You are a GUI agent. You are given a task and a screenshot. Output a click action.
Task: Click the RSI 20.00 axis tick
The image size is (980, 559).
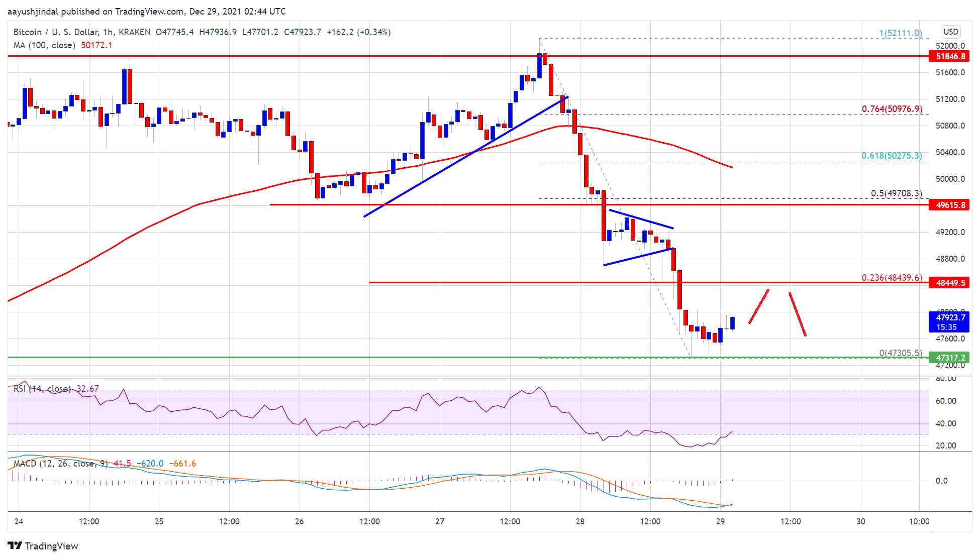946,445
